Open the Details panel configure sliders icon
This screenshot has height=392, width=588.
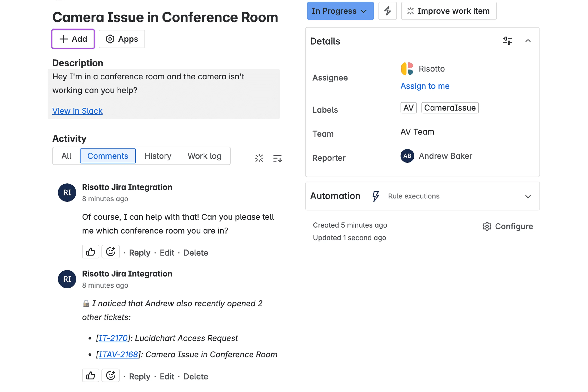[507, 41]
